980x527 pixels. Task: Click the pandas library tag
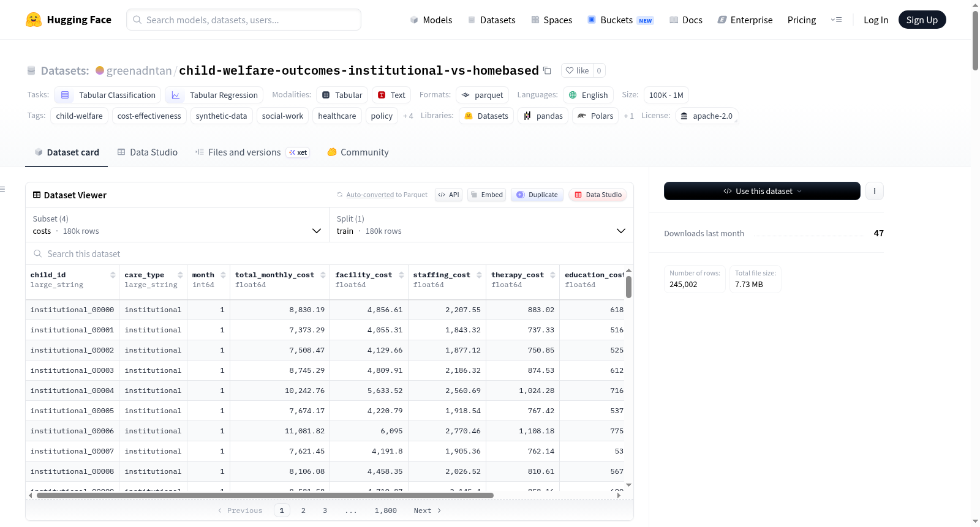click(543, 116)
